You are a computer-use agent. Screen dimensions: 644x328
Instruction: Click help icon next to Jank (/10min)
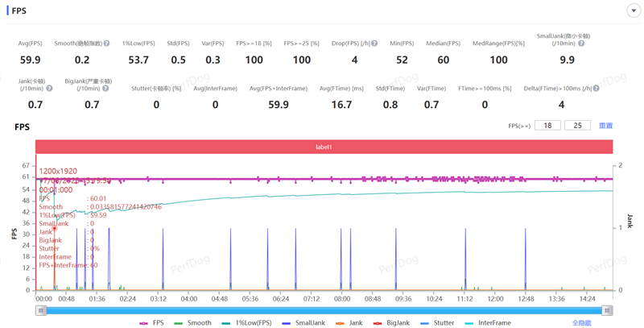point(50,89)
